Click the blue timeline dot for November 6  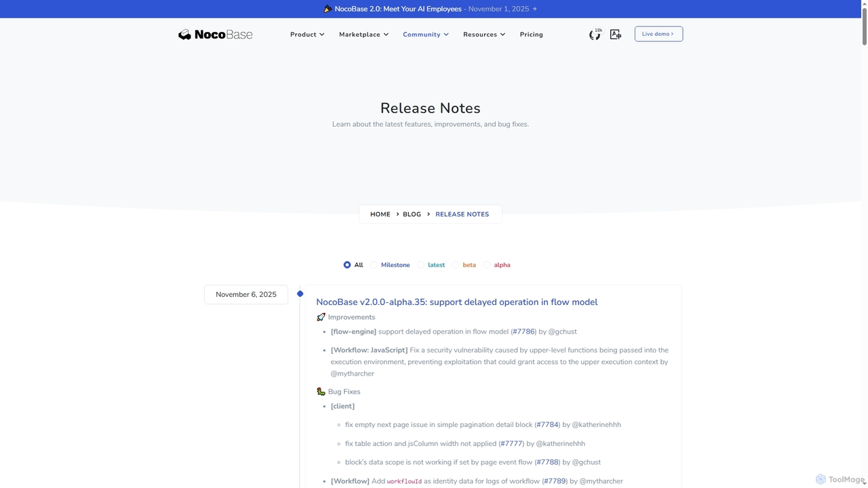[300, 293]
